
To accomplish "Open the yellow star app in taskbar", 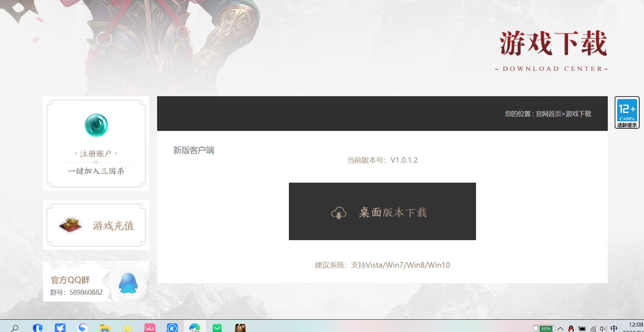I will coord(127,328).
